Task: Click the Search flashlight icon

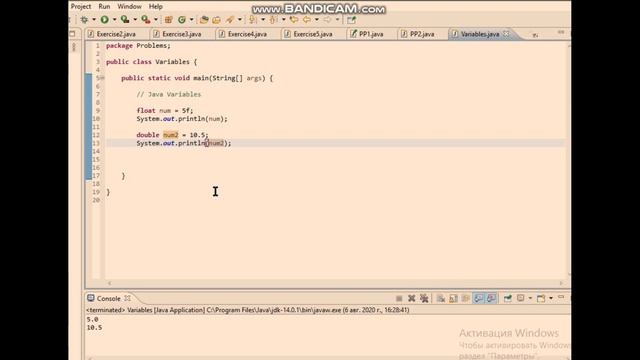Action: pyautogui.click(x=229, y=20)
